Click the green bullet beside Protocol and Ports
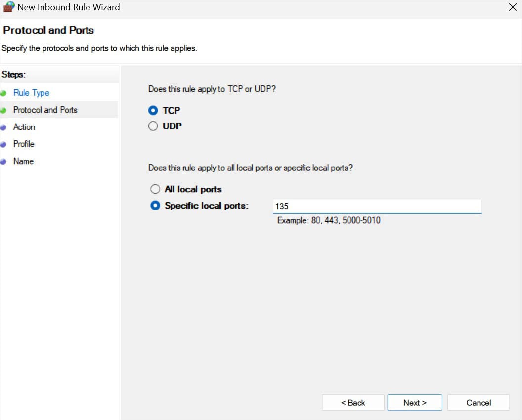The image size is (522, 420). pos(3,110)
